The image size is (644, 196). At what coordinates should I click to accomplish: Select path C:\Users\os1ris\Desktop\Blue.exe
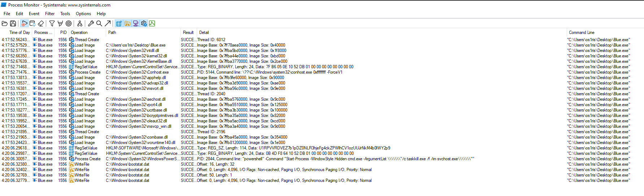click(x=136, y=45)
